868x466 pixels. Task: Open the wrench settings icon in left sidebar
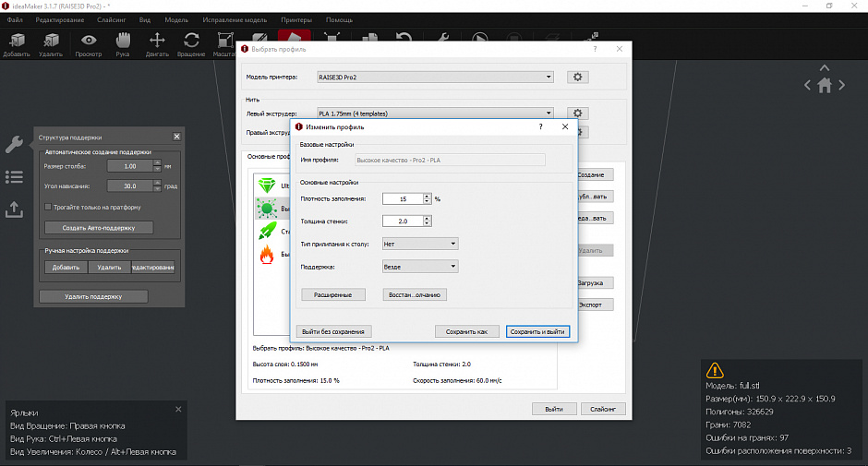pos(14,145)
